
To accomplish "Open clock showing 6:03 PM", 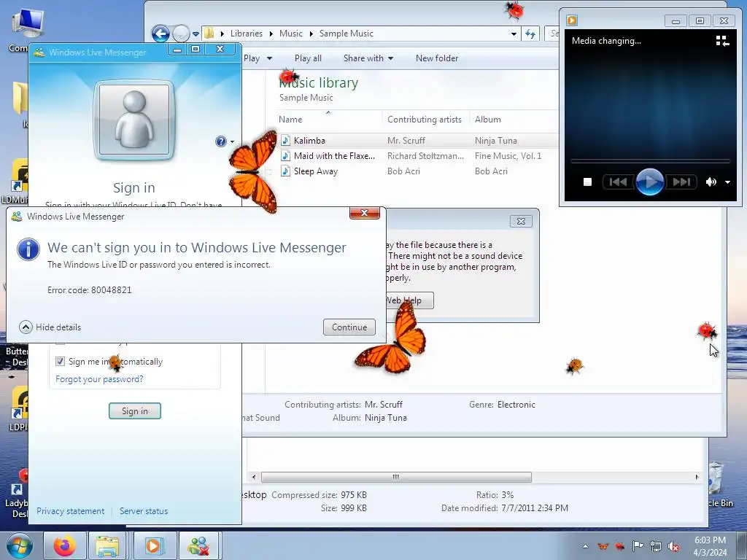I will click(710, 546).
